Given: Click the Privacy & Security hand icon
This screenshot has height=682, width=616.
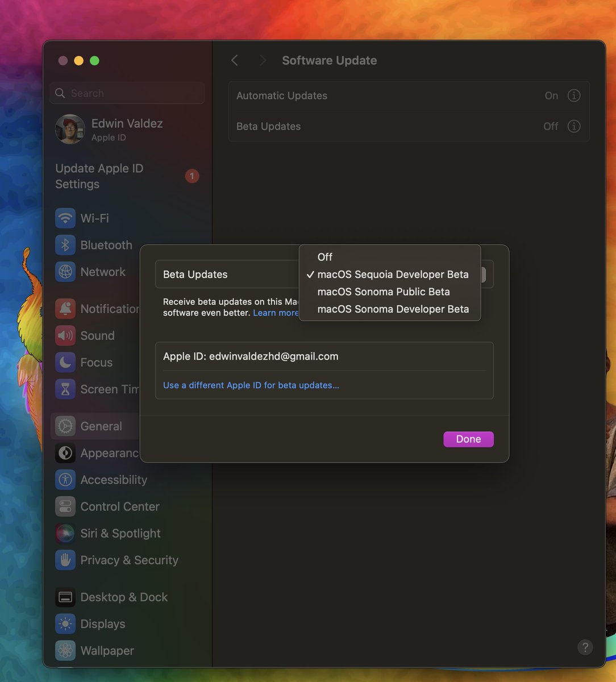Looking at the screenshot, I should click(65, 560).
